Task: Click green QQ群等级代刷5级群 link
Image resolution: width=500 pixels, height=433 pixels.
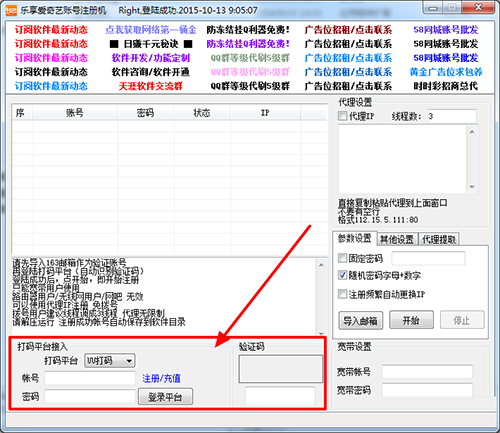Action: point(250,58)
